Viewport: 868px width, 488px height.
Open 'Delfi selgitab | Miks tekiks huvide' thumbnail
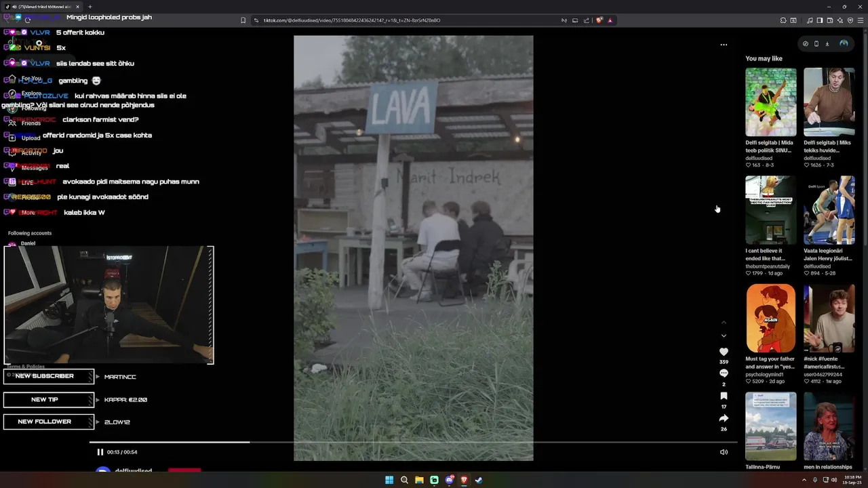[829, 102]
